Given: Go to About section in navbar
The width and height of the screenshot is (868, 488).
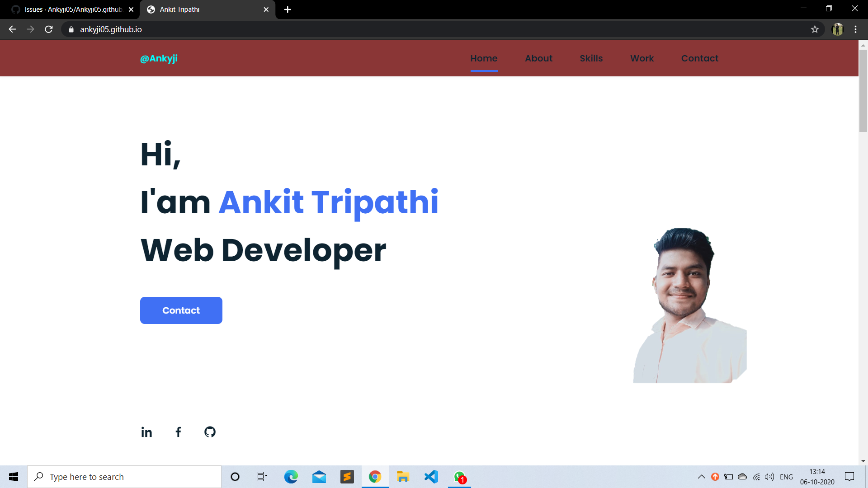Looking at the screenshot, I should tap(538, 58).
